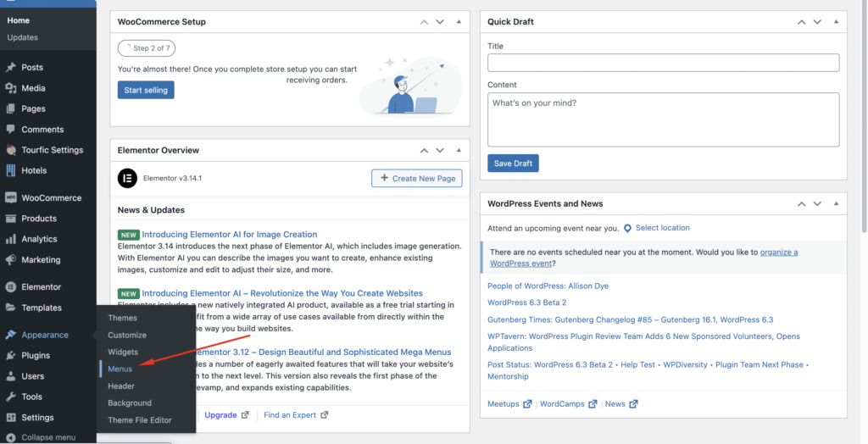This screenshot has height=444, width=868.
Task: Move Elementor Overview panel up
Action: pos(424,151)
